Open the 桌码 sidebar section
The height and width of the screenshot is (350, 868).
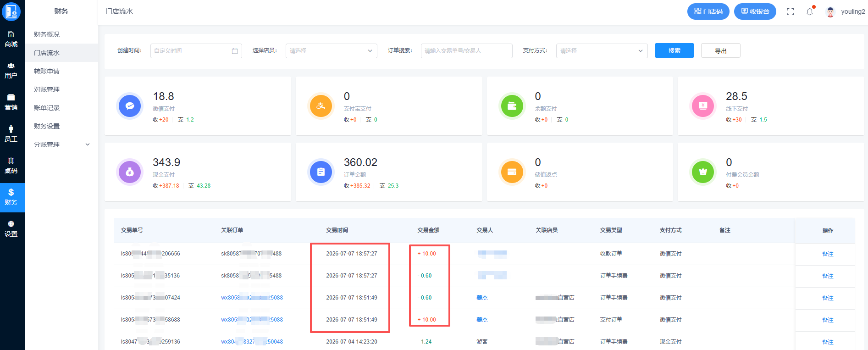point(11,166)
